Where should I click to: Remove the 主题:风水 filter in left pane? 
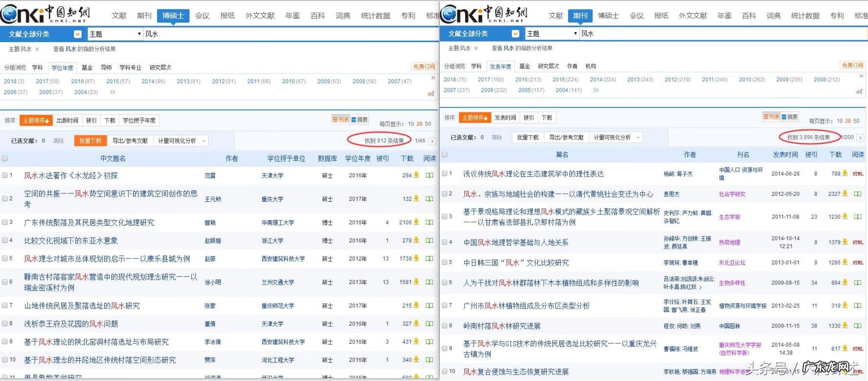37,49
